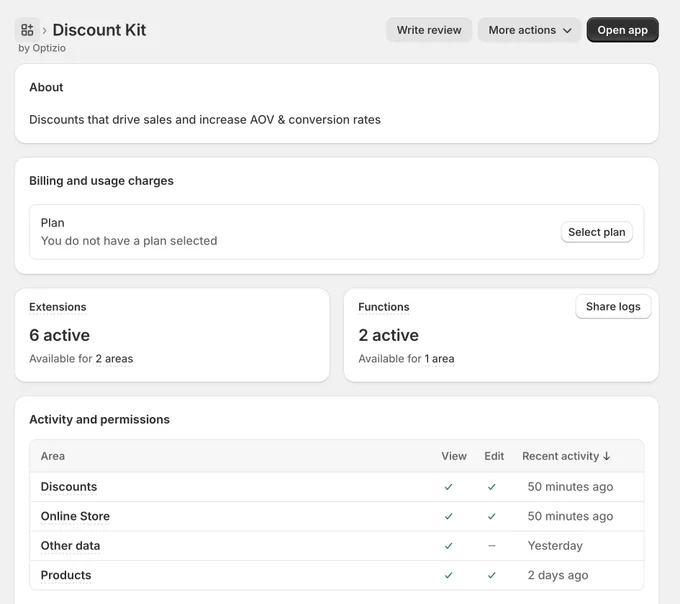Click '50 minutes ago' in Online Store row
680x604 pixels.
pyautogui.click(x=570, y=516)
